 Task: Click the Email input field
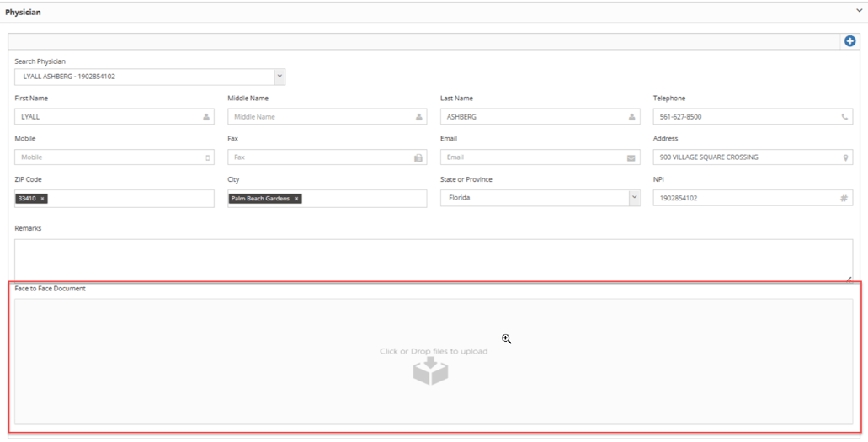coord(530,157)
